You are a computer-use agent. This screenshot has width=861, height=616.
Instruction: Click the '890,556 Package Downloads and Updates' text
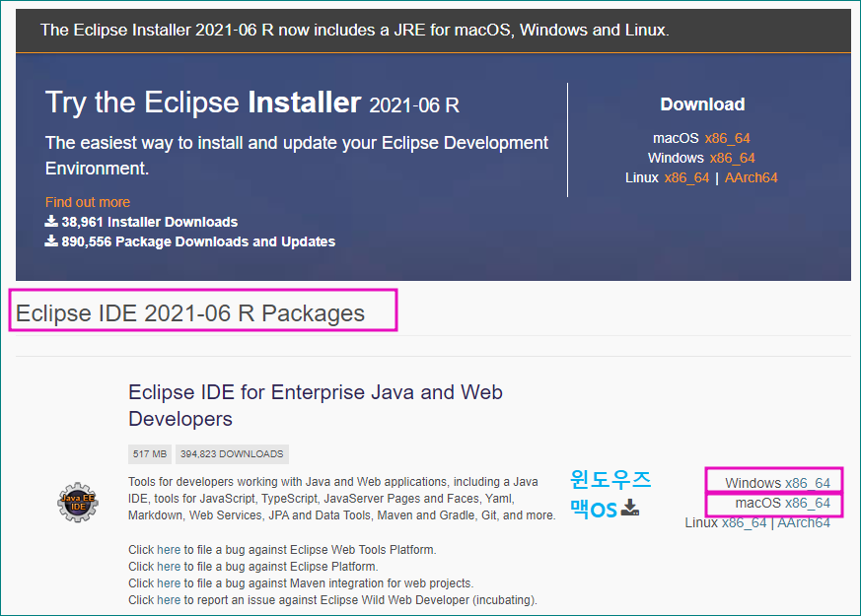pos(198,241)
